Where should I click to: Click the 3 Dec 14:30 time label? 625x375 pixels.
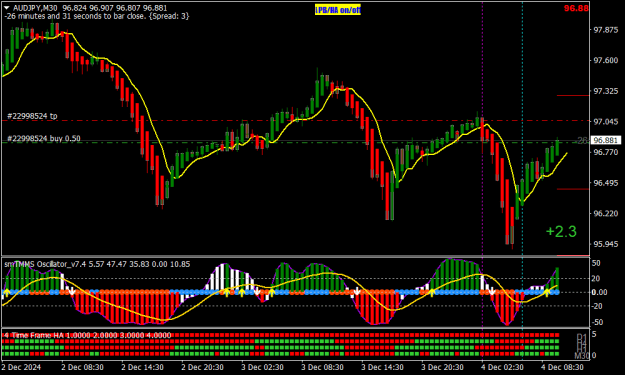coord(382,367)
